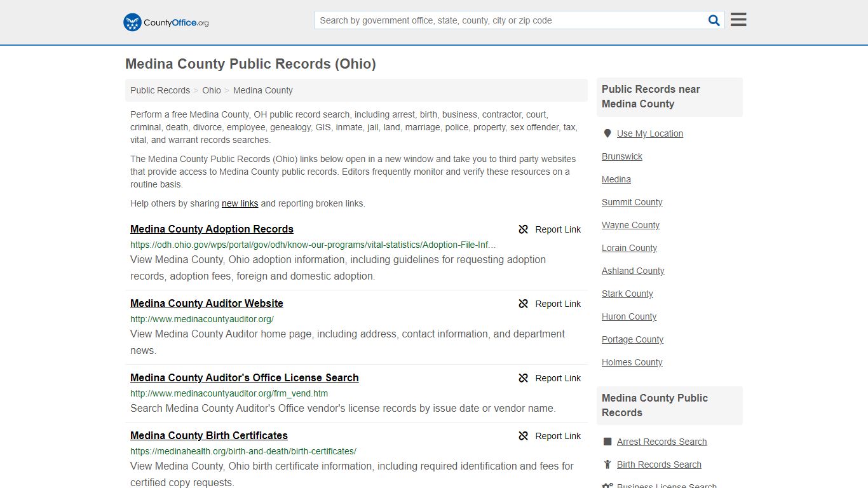Visit the medinacountyauditor.org URL
The width and height of the screenshot is (868, 488).
202,319
